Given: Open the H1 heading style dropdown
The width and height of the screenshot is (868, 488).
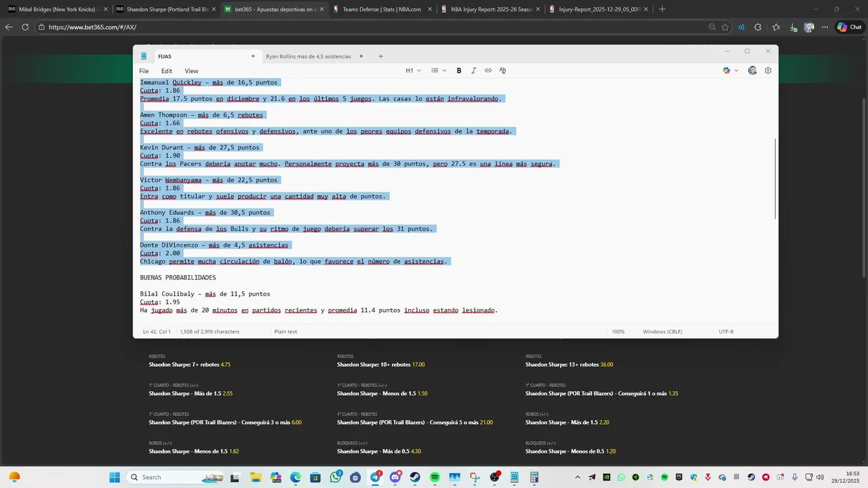Looking at the screenshot, I should point(413,70).
